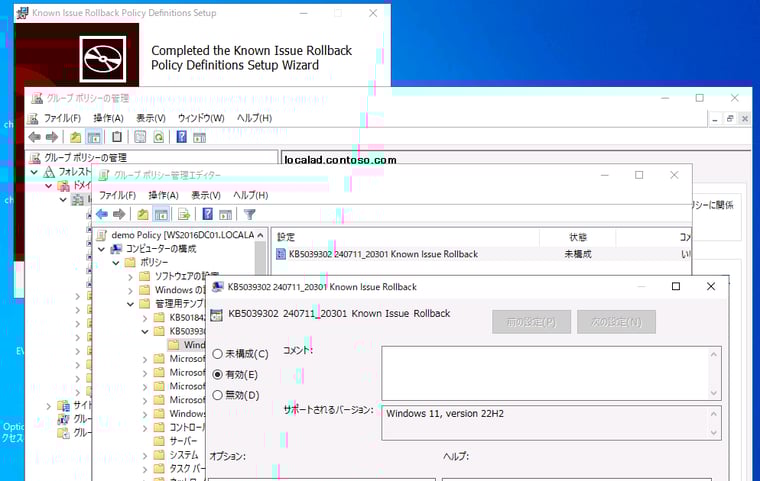Click up-one-level folder icon in Group Policy Management
760x481 pixels.
(x=76, y=137)
